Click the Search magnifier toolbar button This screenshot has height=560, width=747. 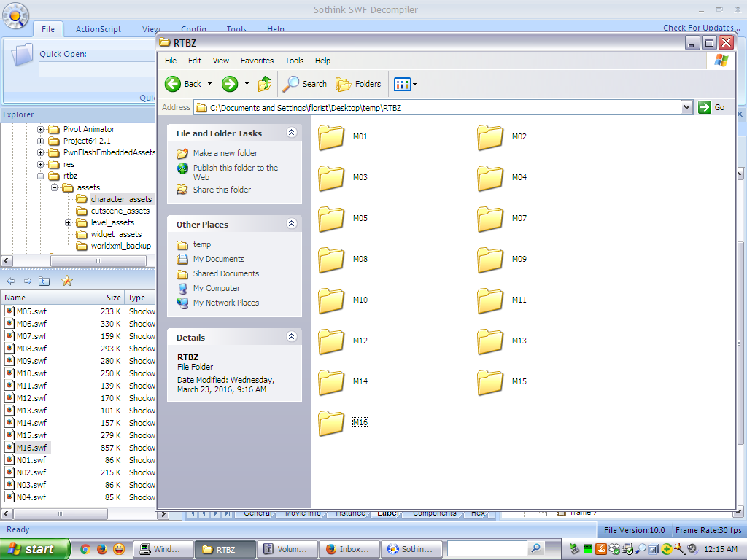coord(305,84)
